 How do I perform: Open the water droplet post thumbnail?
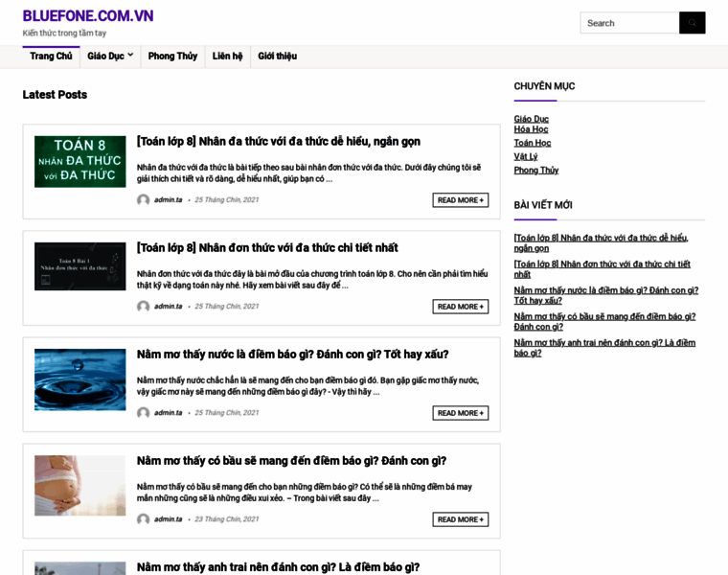pyautogui.click(x=80, y=379)
